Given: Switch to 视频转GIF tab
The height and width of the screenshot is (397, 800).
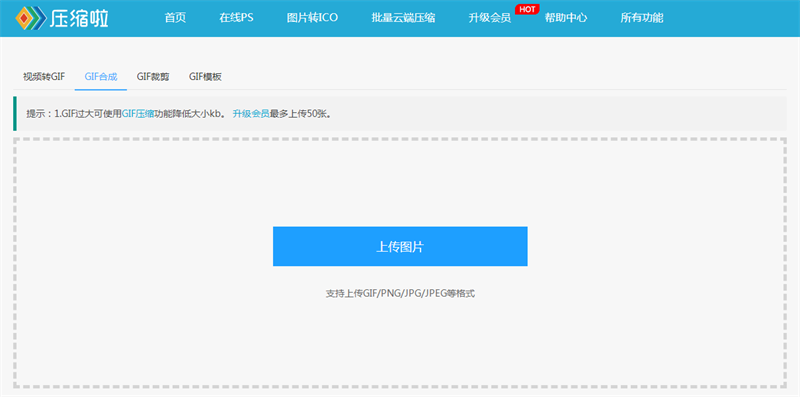Looking at the screenshot, I should click(x=44, y=77).
